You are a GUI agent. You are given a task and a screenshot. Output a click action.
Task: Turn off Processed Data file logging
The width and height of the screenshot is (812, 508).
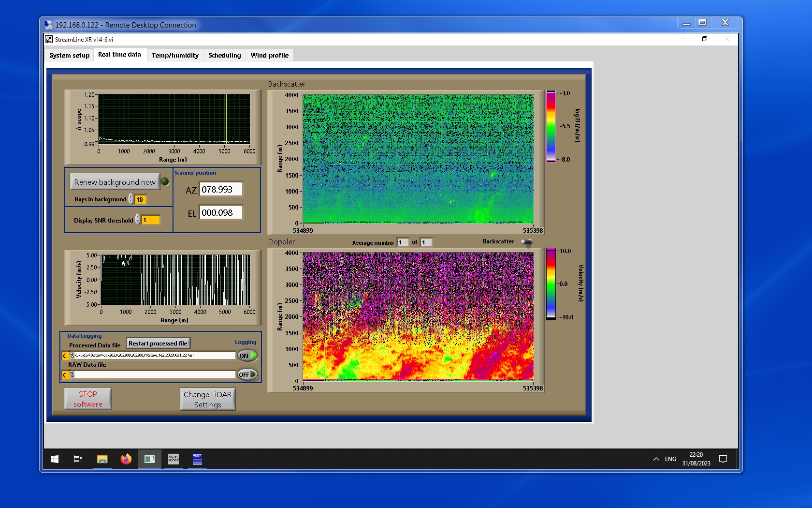(247, 356)
